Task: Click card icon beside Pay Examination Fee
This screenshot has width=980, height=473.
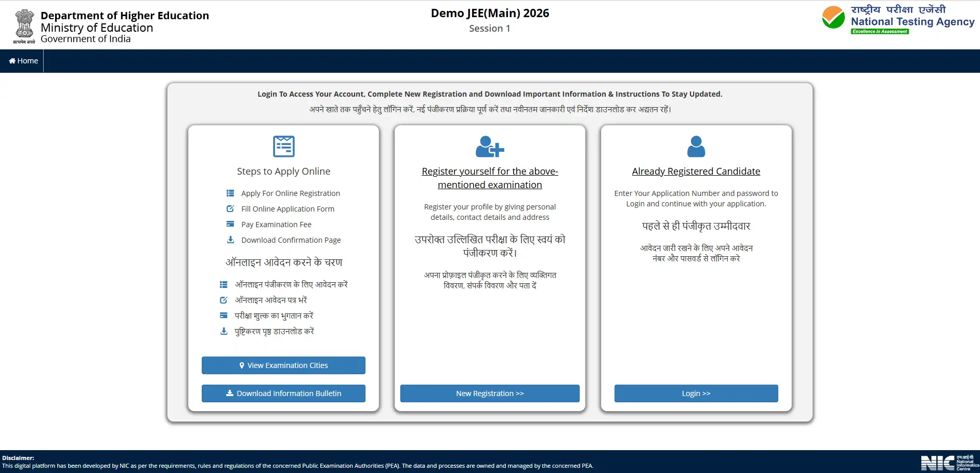Action: tap(230, 224)
